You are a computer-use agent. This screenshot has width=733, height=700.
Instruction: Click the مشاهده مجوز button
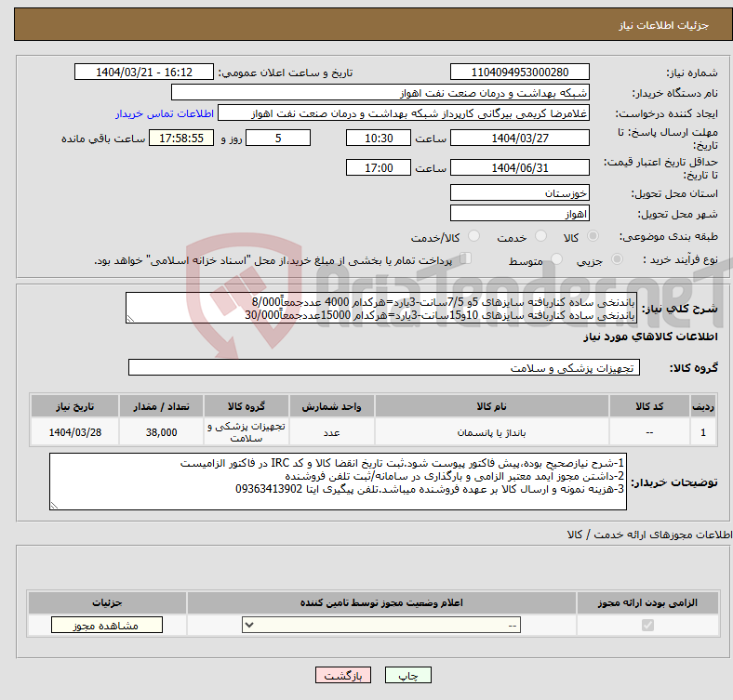coord(106,626)
